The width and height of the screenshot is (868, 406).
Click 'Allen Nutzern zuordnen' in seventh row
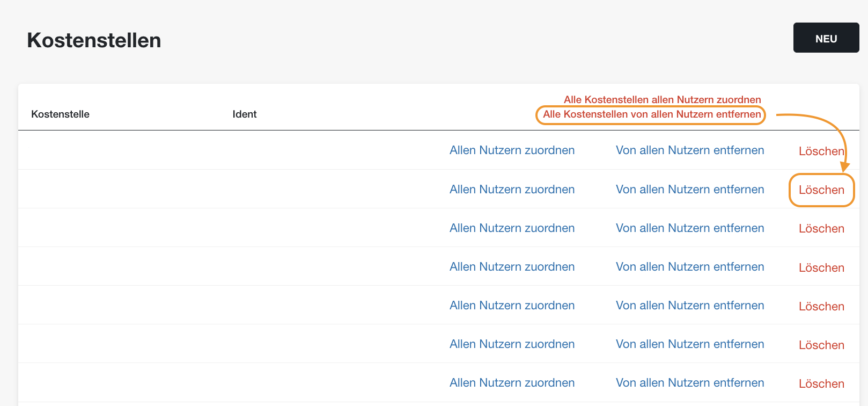tap(512, 383)
